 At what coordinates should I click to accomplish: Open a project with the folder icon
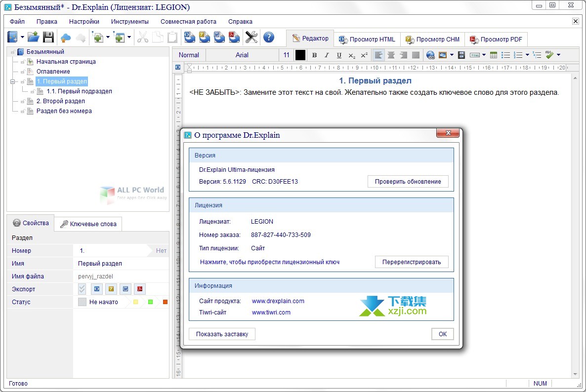(33, 37)
